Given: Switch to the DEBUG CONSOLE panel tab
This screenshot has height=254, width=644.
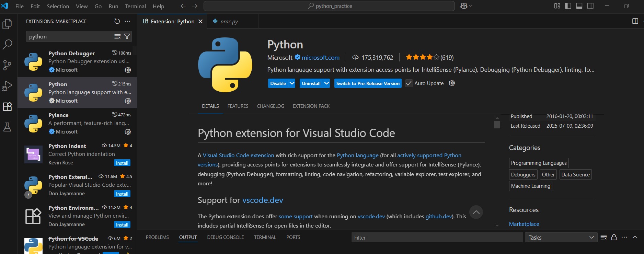Looking at the screenshot, I should point(226,237).
